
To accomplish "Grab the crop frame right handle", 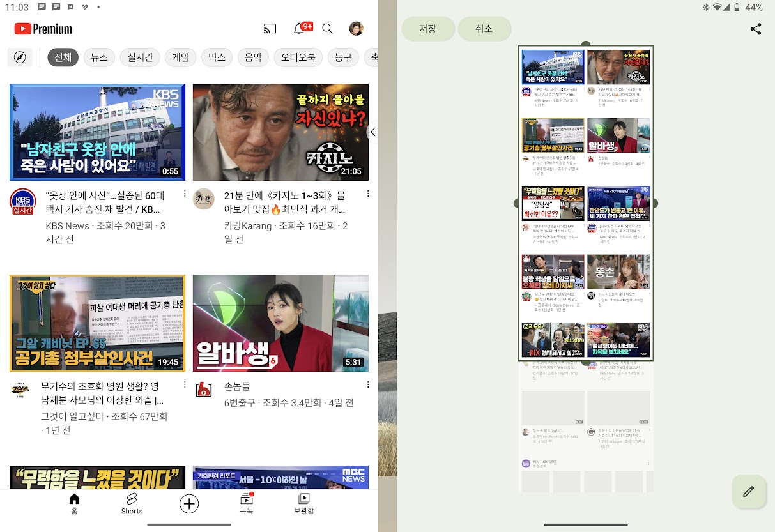I will 654,203.
